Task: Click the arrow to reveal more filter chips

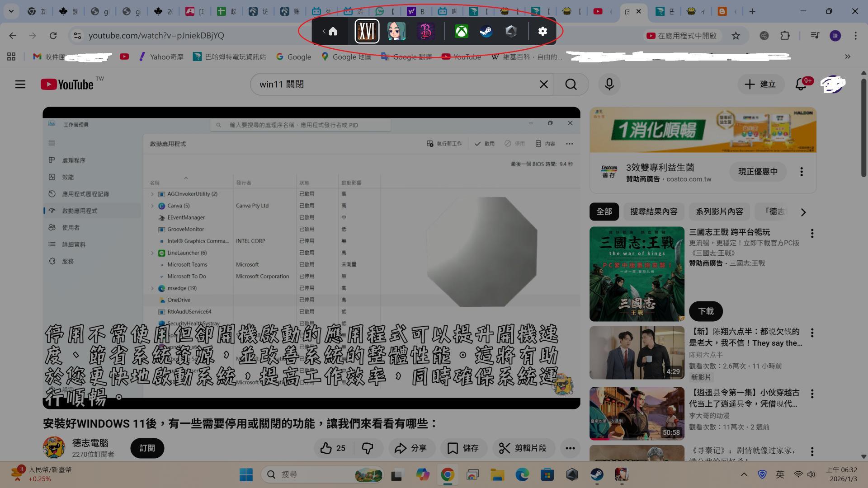Action: (804, 212)
